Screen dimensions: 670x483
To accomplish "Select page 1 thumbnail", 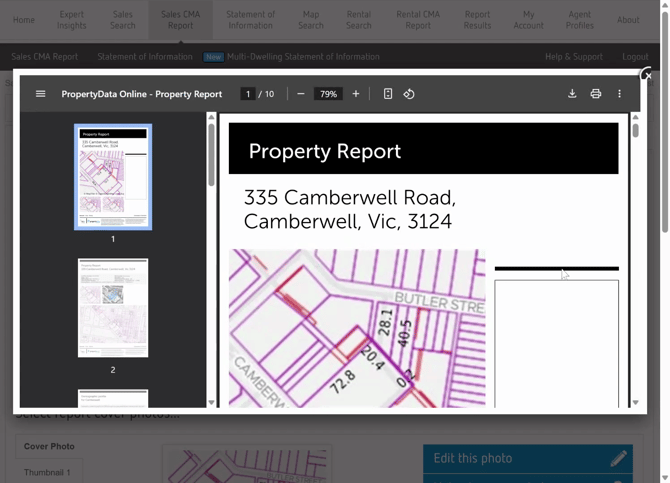I will coord(113,177).
